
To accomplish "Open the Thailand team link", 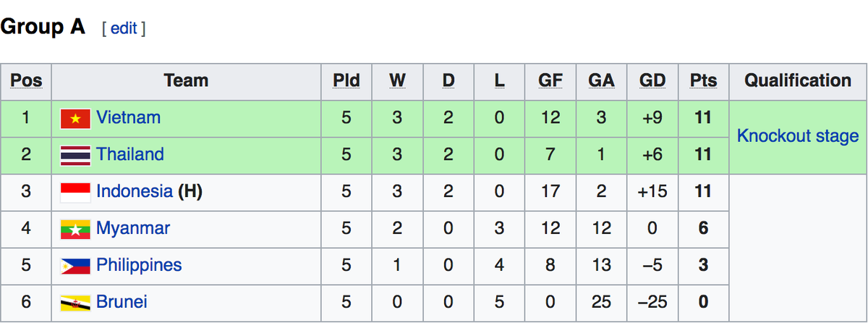I will 130,154.
